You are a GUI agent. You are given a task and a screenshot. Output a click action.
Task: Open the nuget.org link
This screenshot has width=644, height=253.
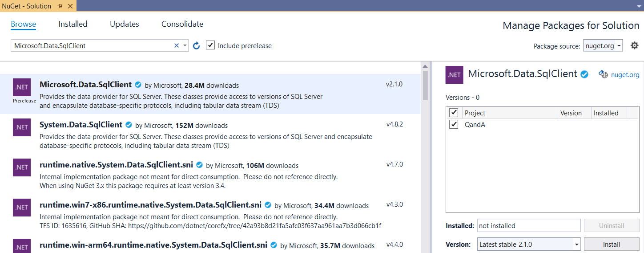625,75
